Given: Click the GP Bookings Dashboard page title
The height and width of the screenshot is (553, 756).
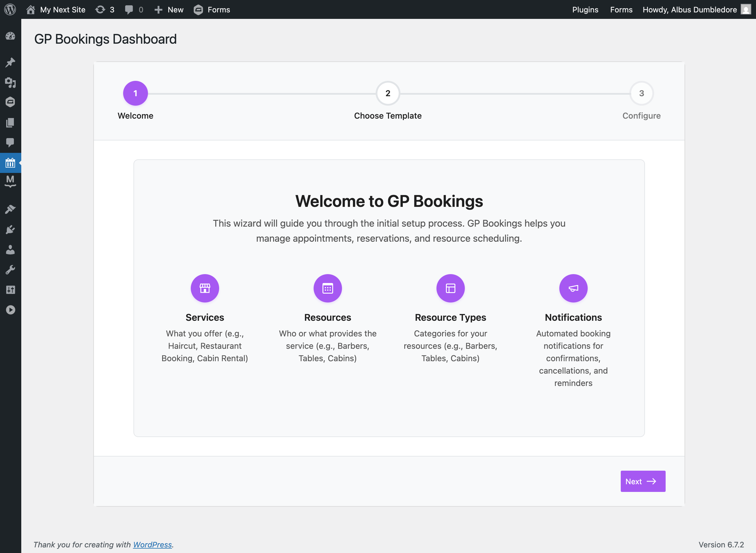Looking at the screenshot, I should (105, 39).
